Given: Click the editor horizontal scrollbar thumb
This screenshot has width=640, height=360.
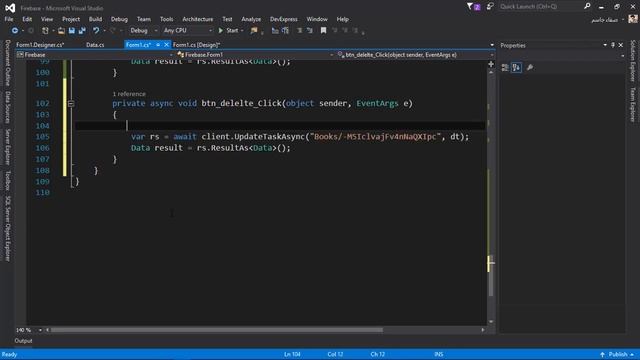Looking at the screenshot, I should coord(217,330).
